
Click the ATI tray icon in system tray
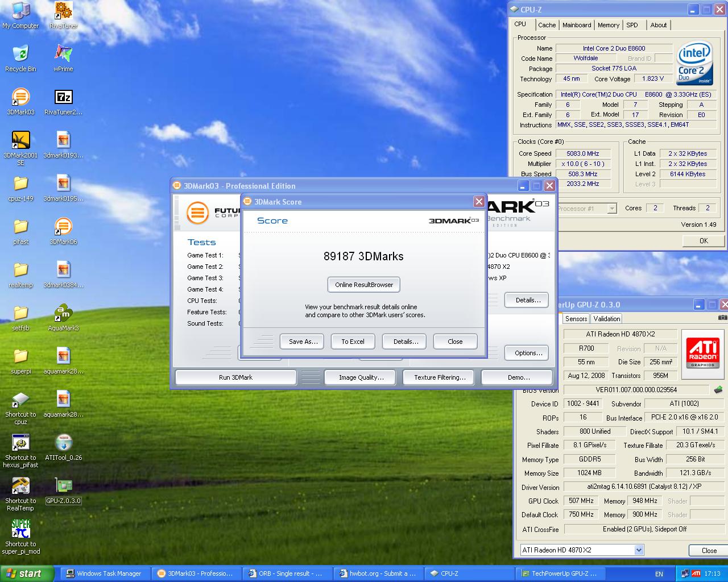(696, 573)
